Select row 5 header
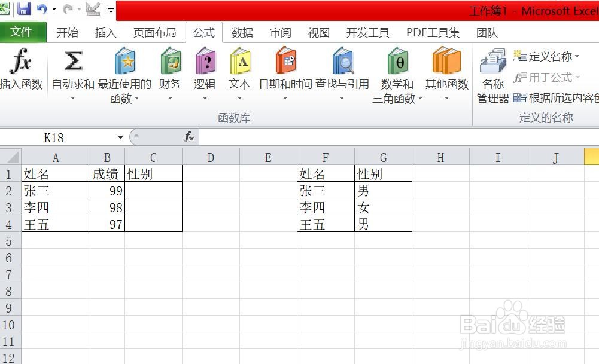Screen dimensions: 599x364 point(10,241)
